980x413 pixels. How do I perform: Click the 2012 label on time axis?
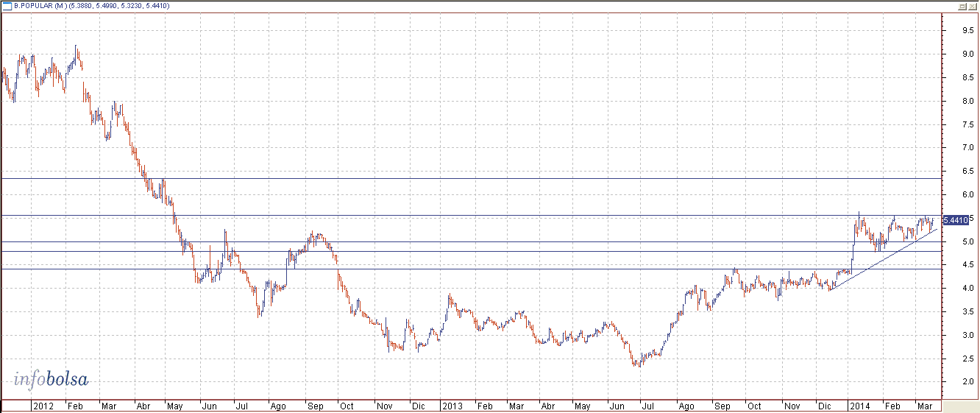click(43, 406)
